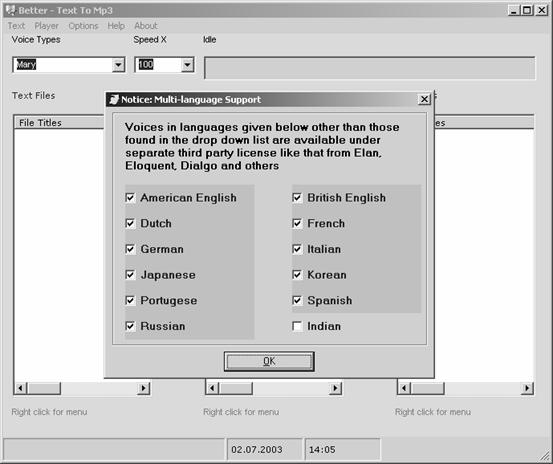The width and height of the screenshot is (553, 464).
Task: Click the Better Text To Mp3 title icon
Action: pyautogui.click(x=11, y=10)
